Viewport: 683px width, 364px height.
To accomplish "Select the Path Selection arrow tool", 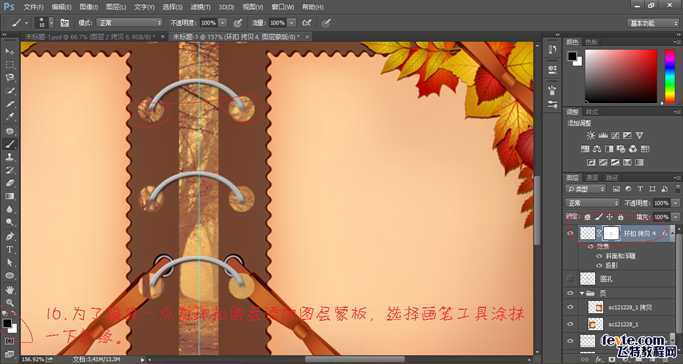I will (x=10, y=263).
